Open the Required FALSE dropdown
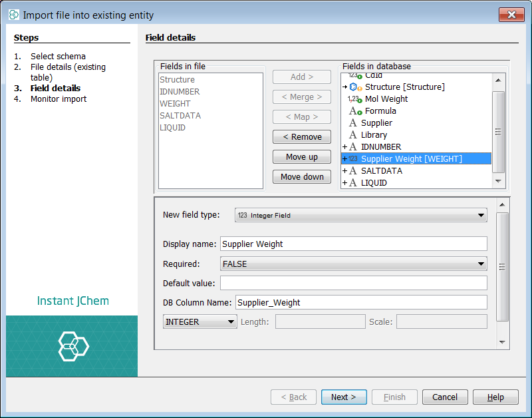Viewport: 532px width, 418px height. coord(353,264)
